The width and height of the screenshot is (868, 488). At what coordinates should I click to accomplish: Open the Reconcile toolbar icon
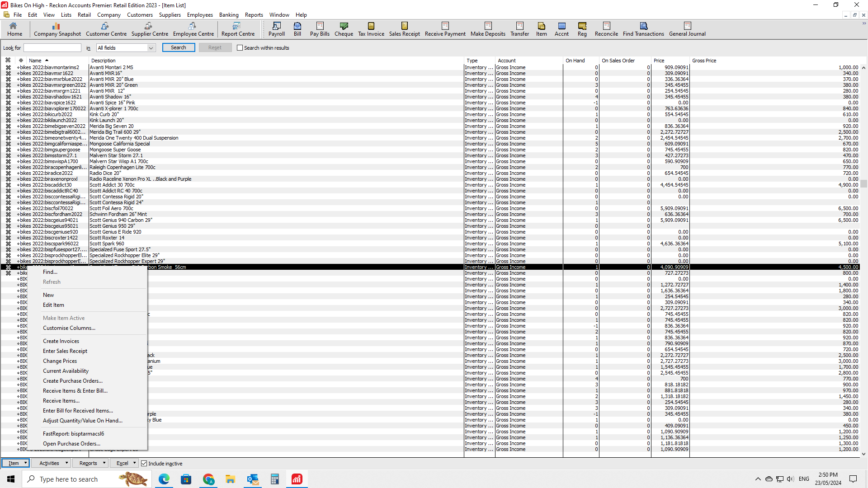pyautogui.click(x=606, y=29)
